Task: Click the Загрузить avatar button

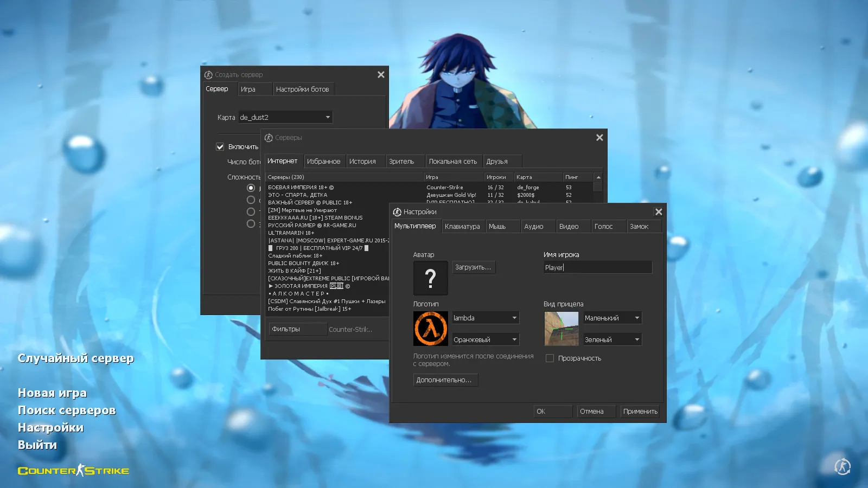Action: pyautogui.click(x=473, y=267)
